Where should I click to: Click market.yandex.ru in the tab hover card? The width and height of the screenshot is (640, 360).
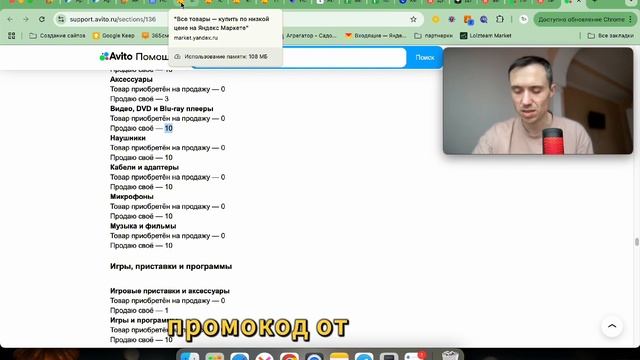click(196, 38)
